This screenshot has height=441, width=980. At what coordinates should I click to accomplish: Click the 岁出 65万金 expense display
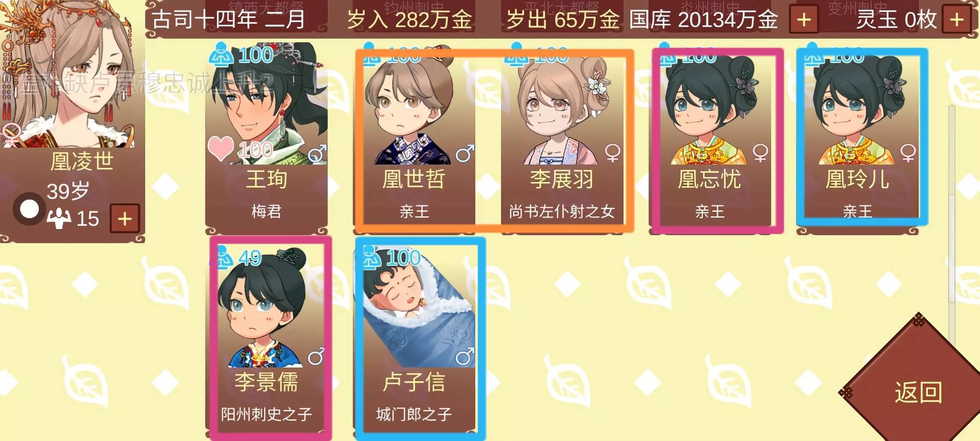[x=562, y=19]
